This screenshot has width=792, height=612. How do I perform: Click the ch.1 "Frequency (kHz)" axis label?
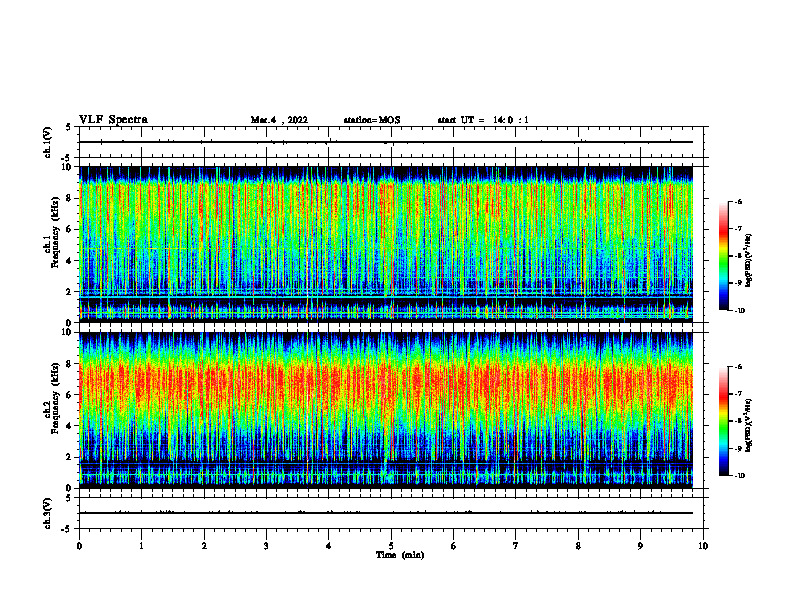pos(55,232)
